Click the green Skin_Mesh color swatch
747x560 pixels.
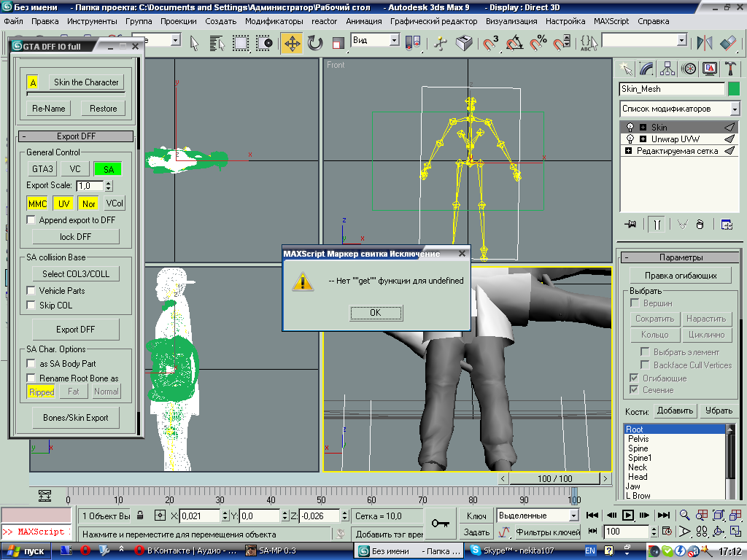pyautogui.click(x=734, y=89)
